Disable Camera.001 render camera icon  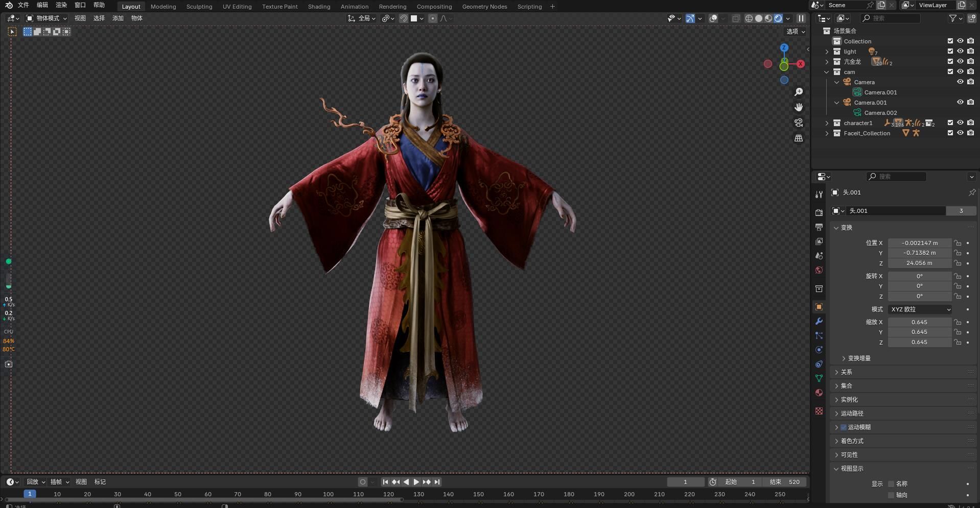pyautogui.click(x=970, y=102)
